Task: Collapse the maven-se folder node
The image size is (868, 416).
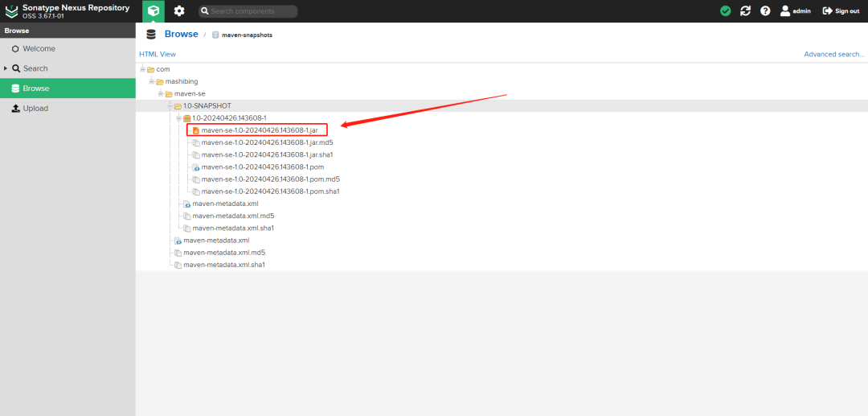Action: (161, 93)
